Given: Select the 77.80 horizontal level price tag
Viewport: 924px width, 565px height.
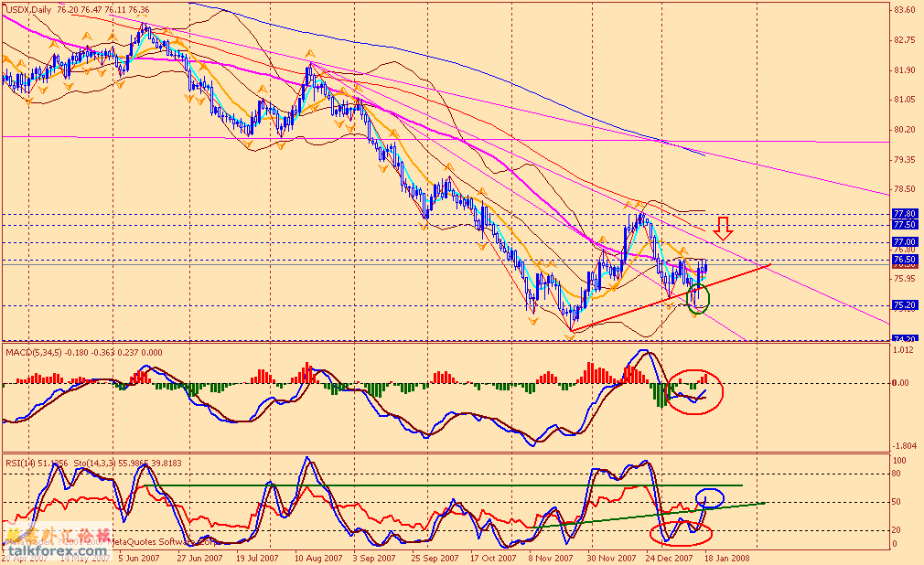Looking at the screenshot, I should point(905,213).
